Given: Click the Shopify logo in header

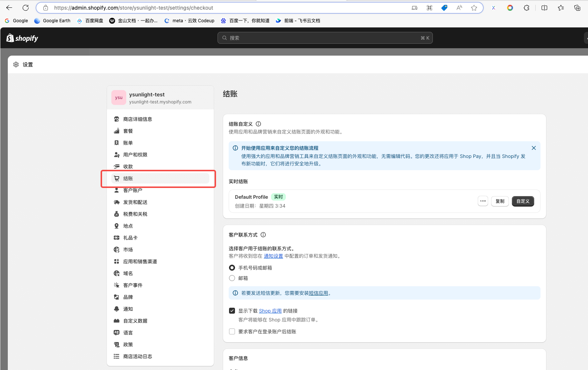Looking at the screenshot, I should point(22,38).
